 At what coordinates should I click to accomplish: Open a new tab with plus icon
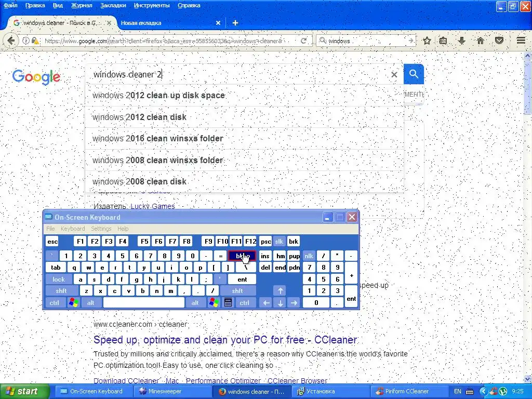coord(235,23)
